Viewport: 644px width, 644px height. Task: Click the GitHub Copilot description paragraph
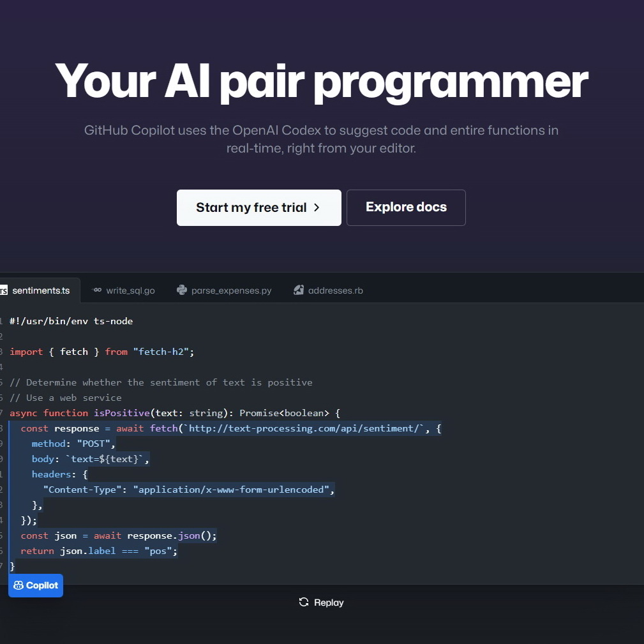321,139
